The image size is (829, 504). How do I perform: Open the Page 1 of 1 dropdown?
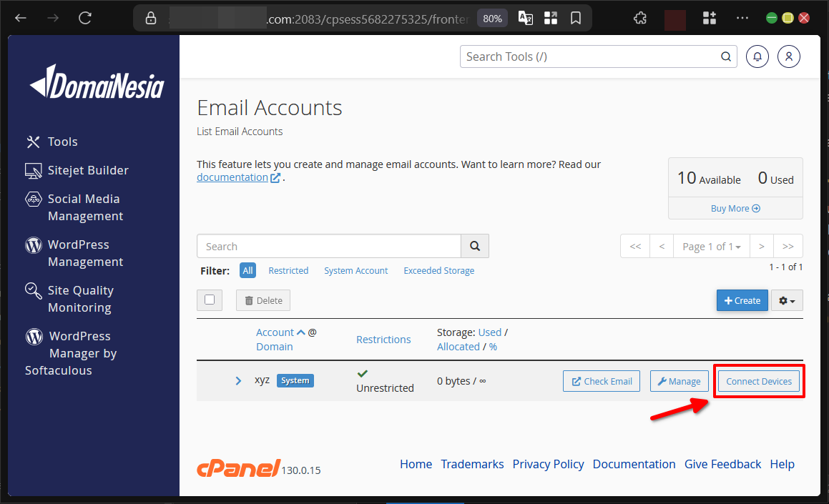click(x=711, y=245)
